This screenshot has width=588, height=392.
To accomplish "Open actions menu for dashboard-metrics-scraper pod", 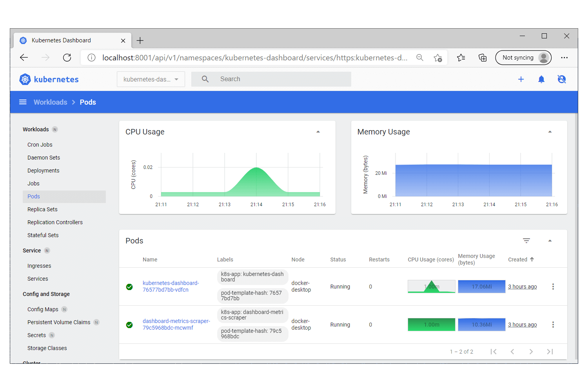I will (553, 324).
